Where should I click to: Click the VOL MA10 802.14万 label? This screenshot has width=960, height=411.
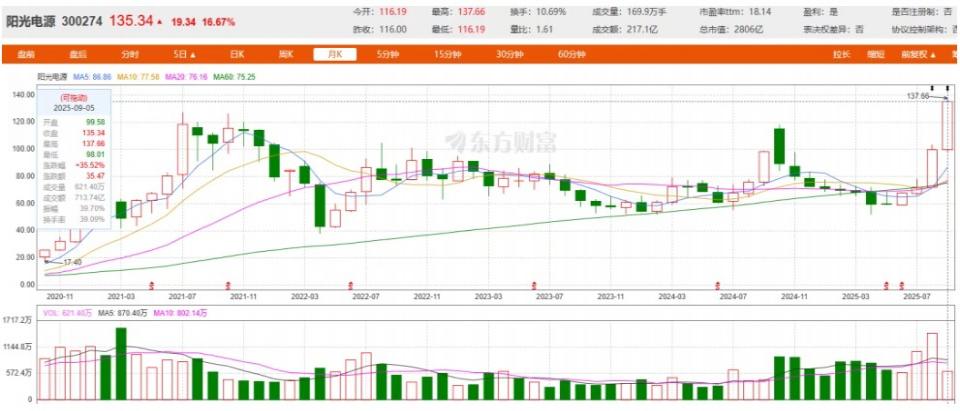click(x=180, y=313)
